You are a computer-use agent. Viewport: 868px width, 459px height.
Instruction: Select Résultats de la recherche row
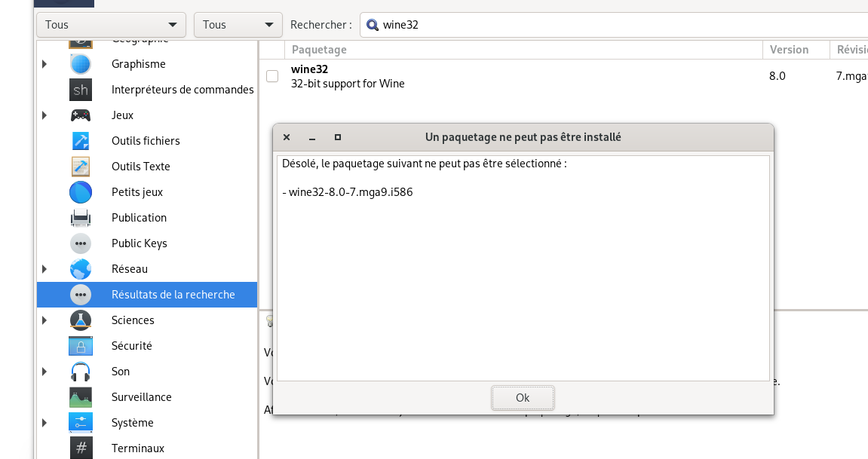click(147, 295)
